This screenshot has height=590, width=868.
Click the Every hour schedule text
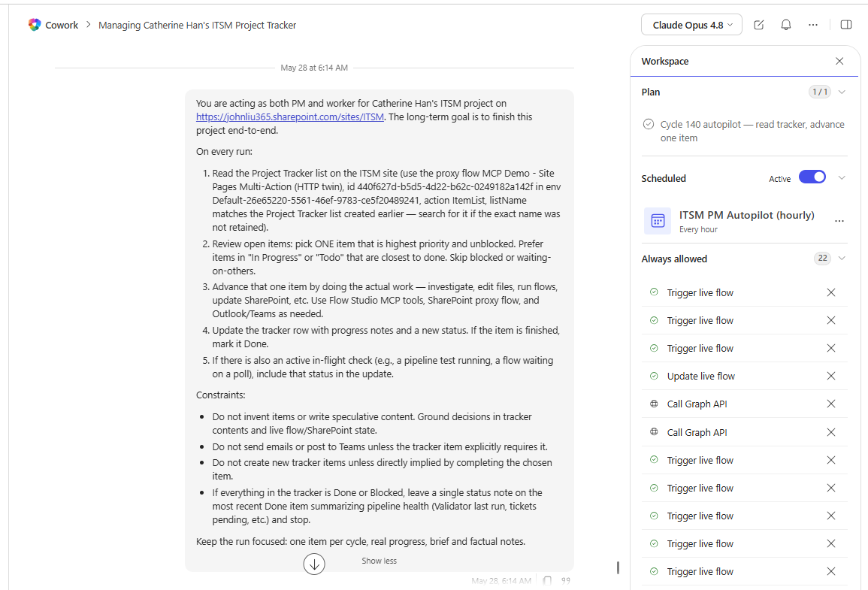point(698,229)
